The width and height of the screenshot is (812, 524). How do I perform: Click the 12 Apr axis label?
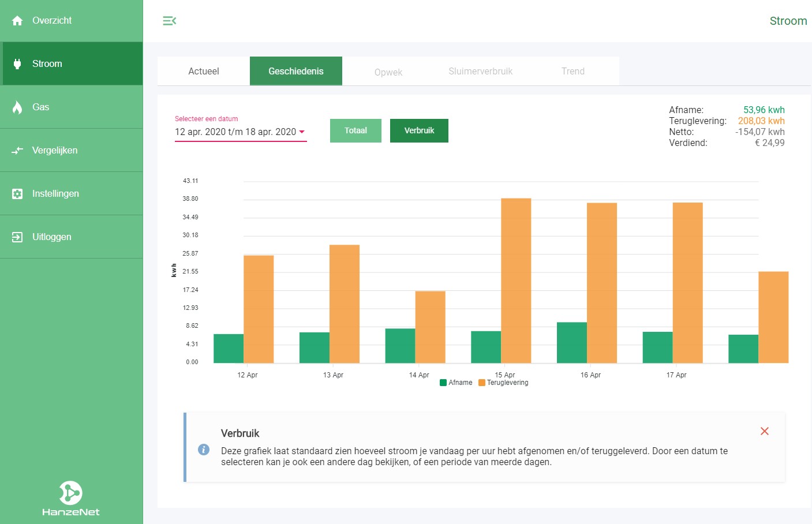point(248,375)
